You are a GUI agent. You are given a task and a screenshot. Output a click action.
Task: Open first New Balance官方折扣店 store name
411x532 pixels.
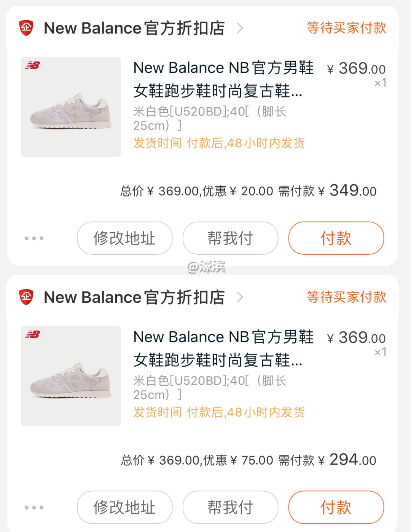tap(134, 28)
